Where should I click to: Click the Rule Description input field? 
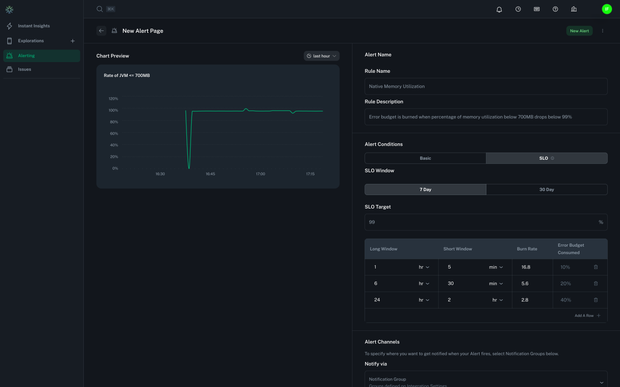point(486,117)
